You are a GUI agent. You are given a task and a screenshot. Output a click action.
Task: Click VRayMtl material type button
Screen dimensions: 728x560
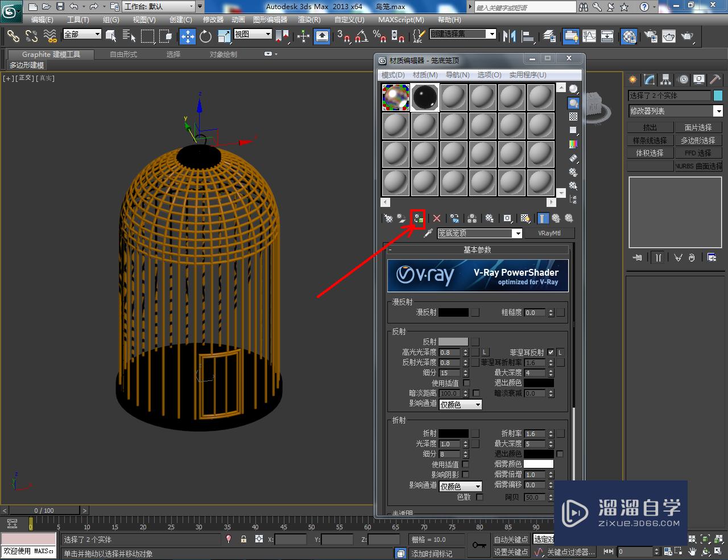[x=549, y=233]
